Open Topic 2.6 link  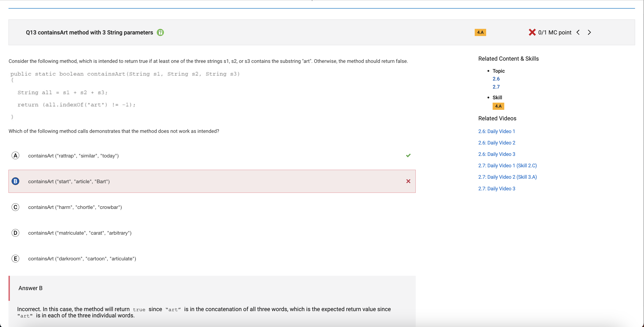pyautogui.click(x=496, y=79)
